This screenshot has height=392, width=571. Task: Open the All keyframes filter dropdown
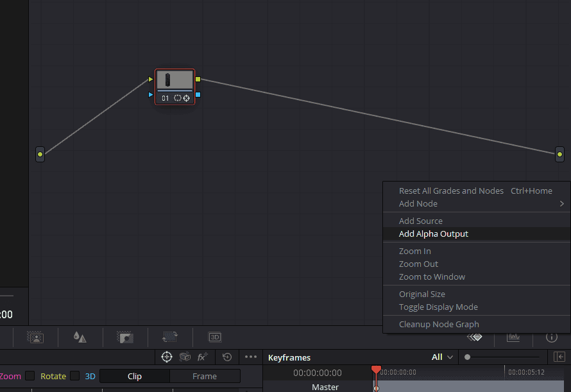pyautogui.click(x=442, y=357)
